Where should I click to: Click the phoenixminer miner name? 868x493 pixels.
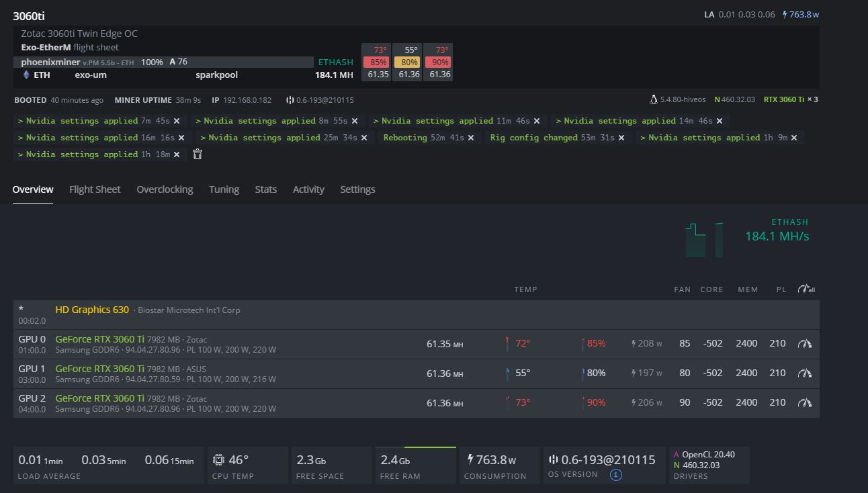click(x=50, y=62)
